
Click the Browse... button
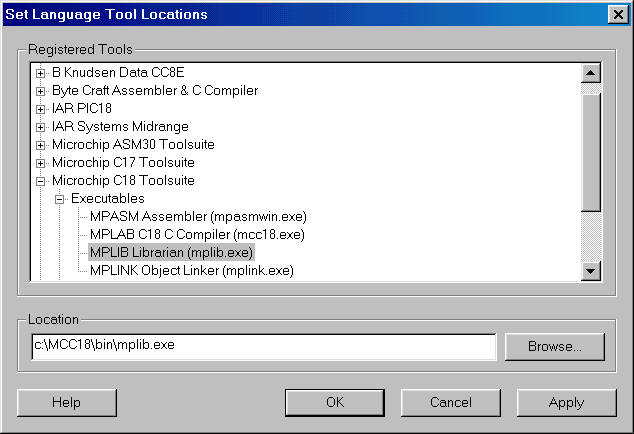555,347
